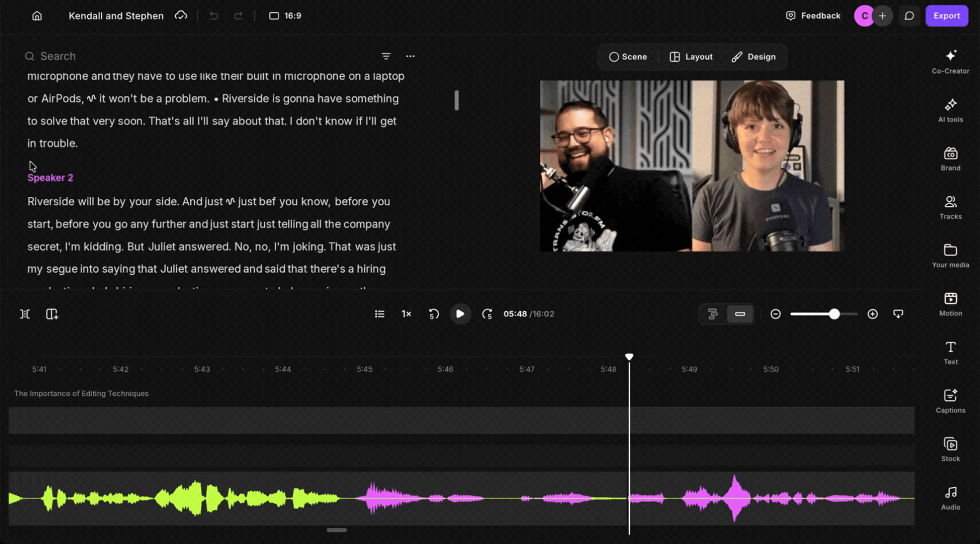Switch to expanded multi-track timeline view
Screen dimensions: 980x544
point(713,314)
